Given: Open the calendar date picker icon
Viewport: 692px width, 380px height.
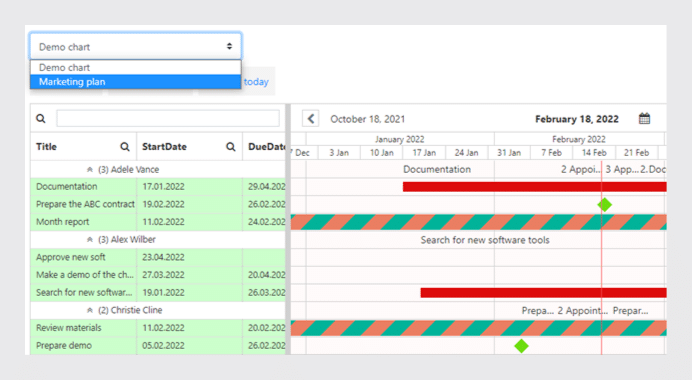Looking at the screenshot, I should tap(644, 118).
